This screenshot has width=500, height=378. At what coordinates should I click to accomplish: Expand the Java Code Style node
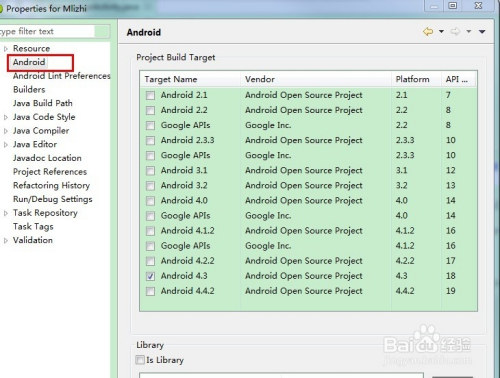6,117
